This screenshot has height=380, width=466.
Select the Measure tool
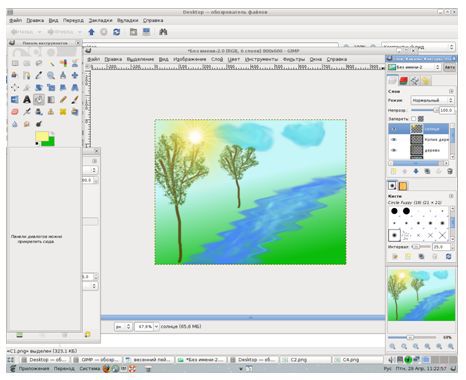[63, 75]
